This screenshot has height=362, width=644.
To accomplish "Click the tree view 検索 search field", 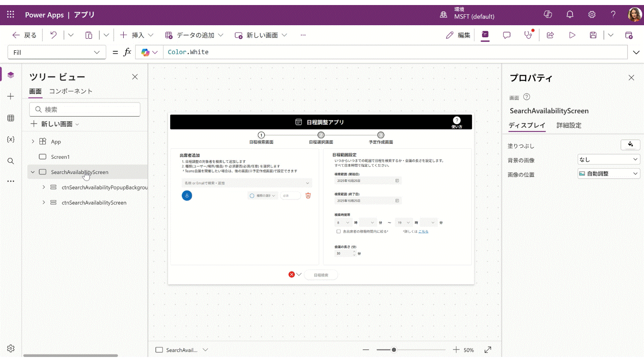I will [x=85, y=110].
